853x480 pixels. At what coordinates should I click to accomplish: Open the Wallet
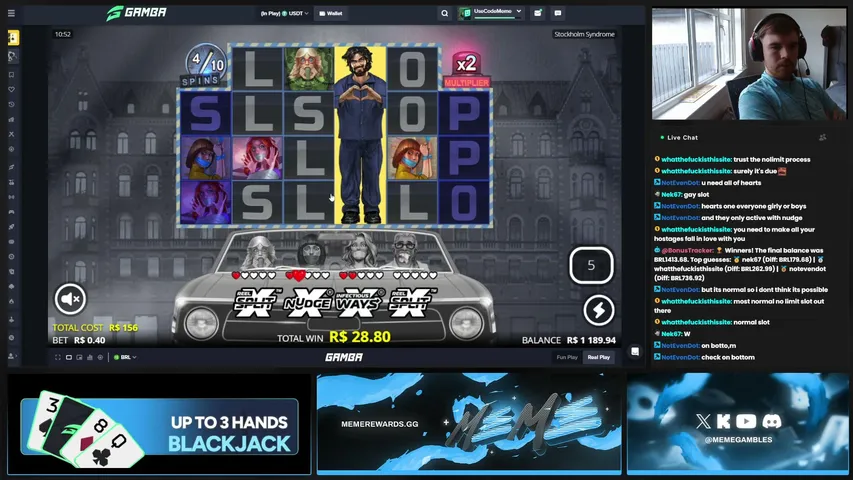click(x=331, y=13)
